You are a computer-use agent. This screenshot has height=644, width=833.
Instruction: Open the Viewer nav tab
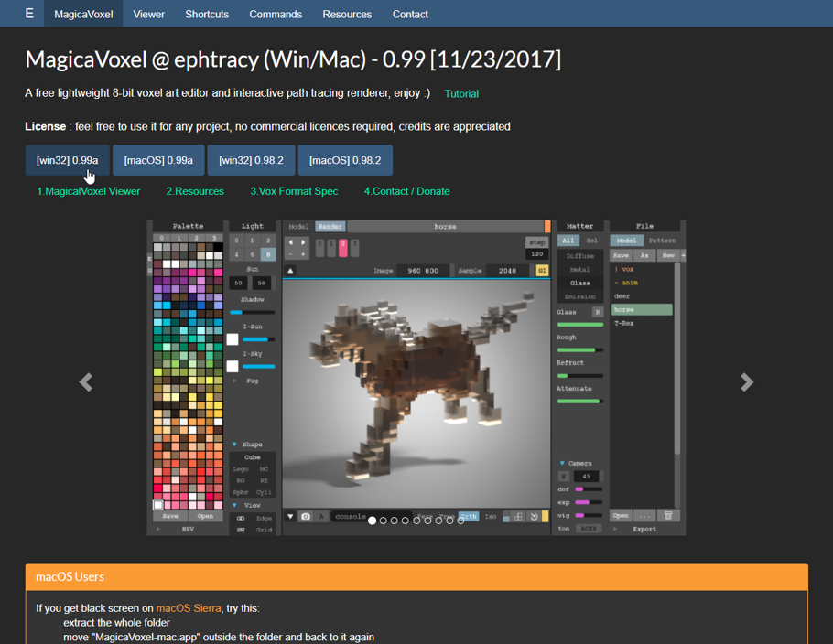click(x=148, y=14)
